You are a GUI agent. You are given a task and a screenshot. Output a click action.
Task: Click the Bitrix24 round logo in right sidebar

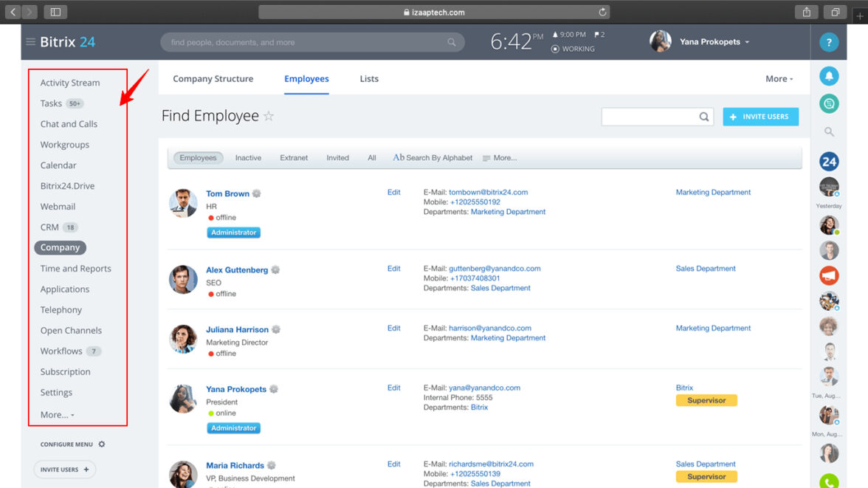tap(829, 162)
